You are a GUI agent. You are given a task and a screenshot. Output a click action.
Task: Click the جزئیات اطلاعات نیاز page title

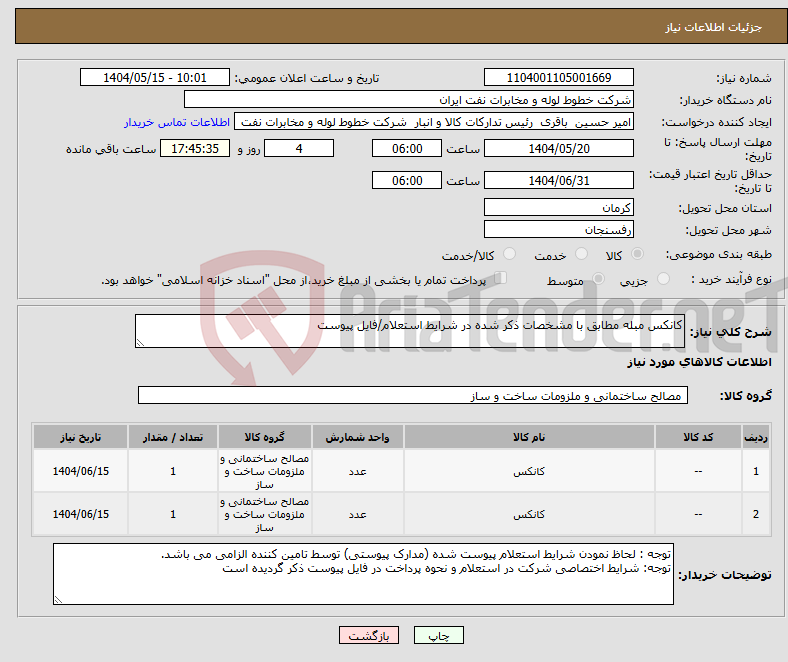point(714,27)
